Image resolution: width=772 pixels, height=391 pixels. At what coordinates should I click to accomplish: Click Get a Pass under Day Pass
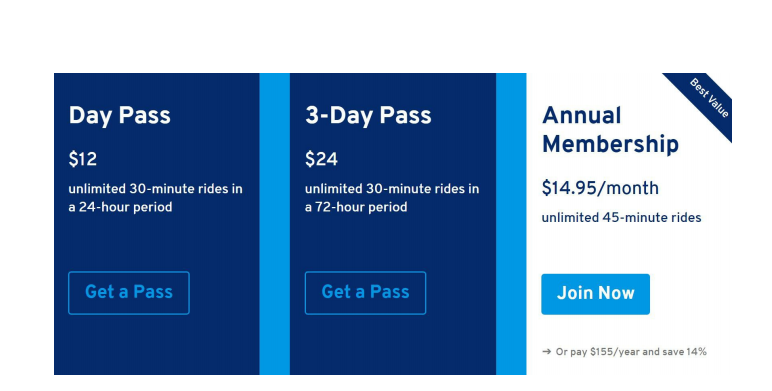(x=129, y=293)
